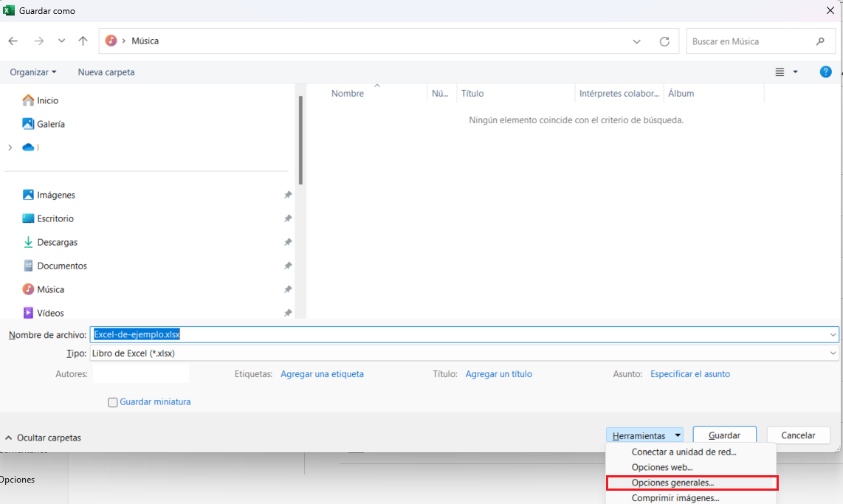Click the Guardar button

click(x=724, y=435)
